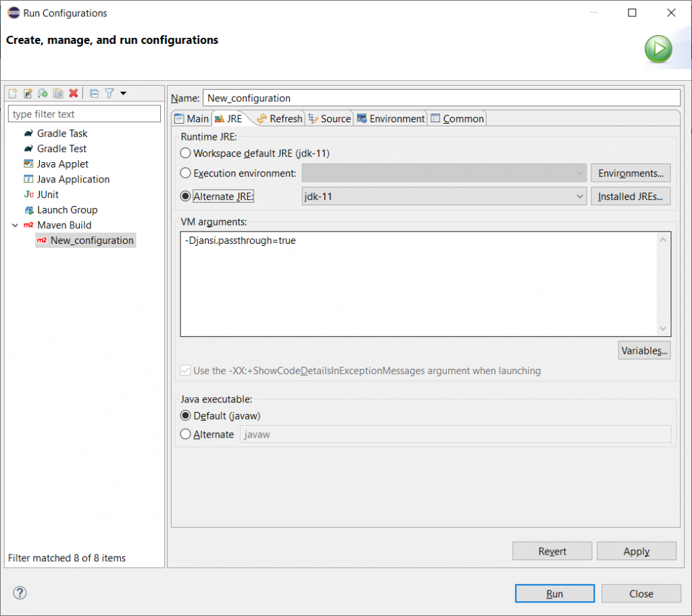Click the green Run arrow in the banner
Screen dimensions: 692x616
pos(658,49)
